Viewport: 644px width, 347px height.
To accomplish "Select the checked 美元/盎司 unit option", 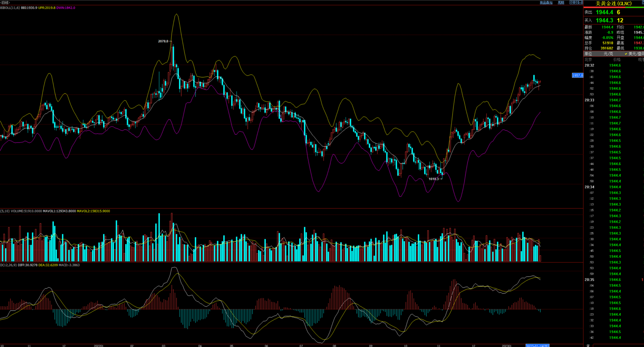I will click(x=635, y=54).
